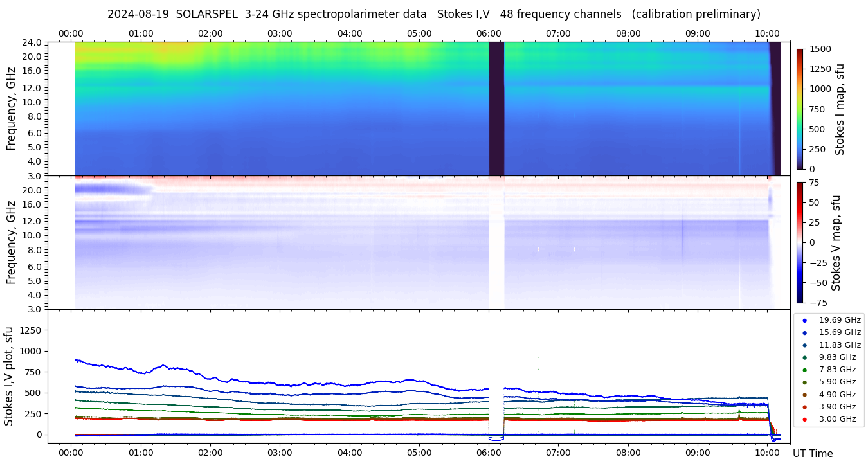Viewport: 868px width, 466px height.
Task: Click the 5.90 GHz legend marker dot
Action: click(804, 382)
